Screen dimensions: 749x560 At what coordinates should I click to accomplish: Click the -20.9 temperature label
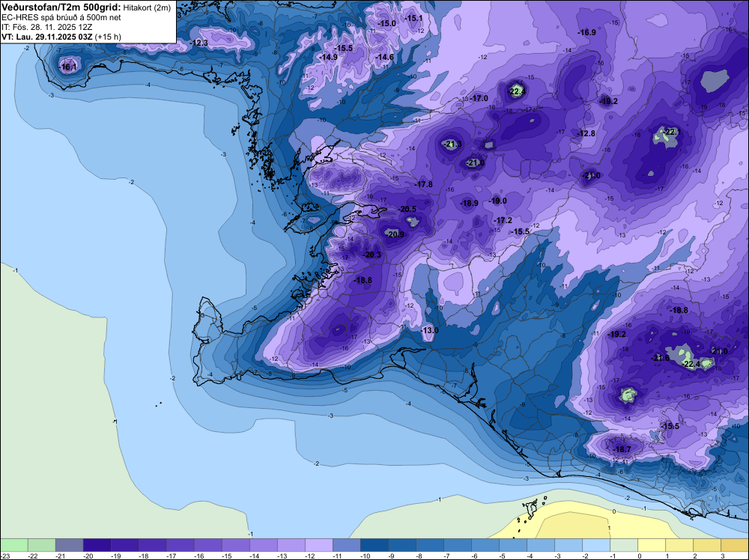point(395,234)
